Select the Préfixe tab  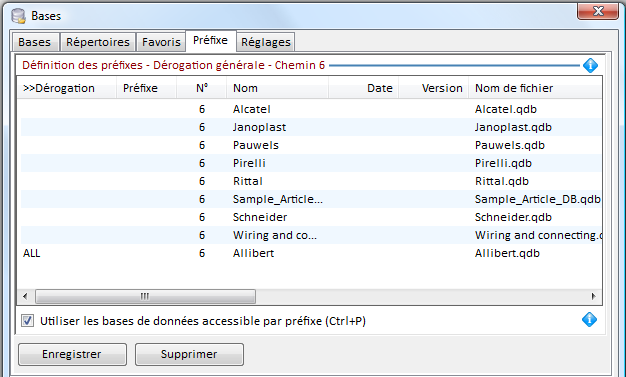(210, 40)
